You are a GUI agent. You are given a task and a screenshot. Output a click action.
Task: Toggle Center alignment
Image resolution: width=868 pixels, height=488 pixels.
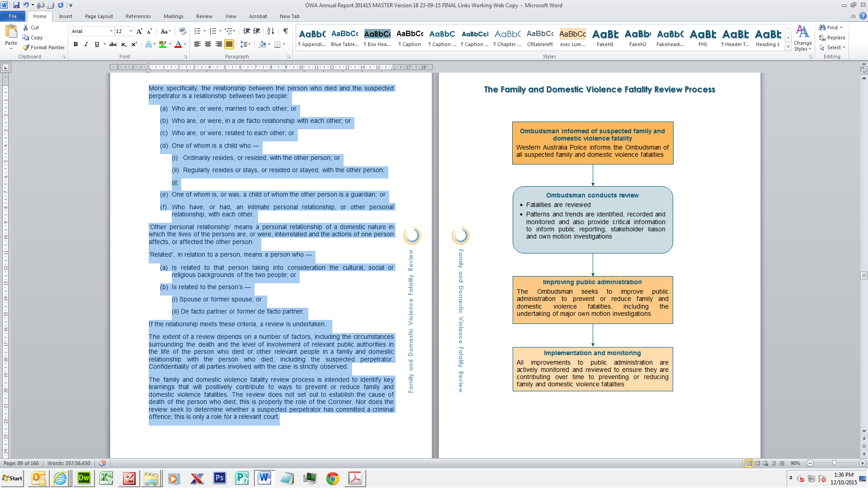(x=208, y=44)
